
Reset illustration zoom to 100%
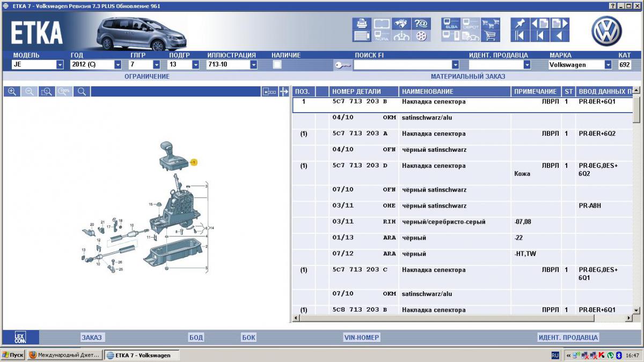64,92
